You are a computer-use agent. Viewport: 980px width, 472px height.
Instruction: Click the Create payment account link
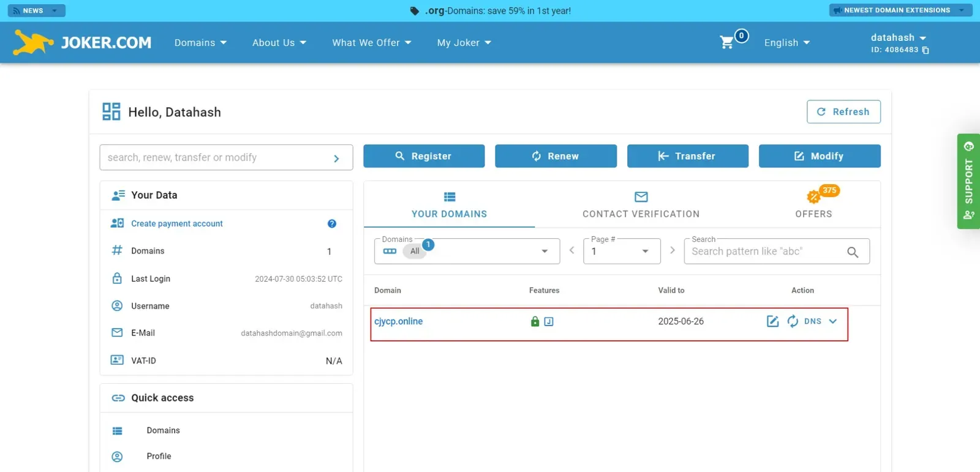point(177,223)
